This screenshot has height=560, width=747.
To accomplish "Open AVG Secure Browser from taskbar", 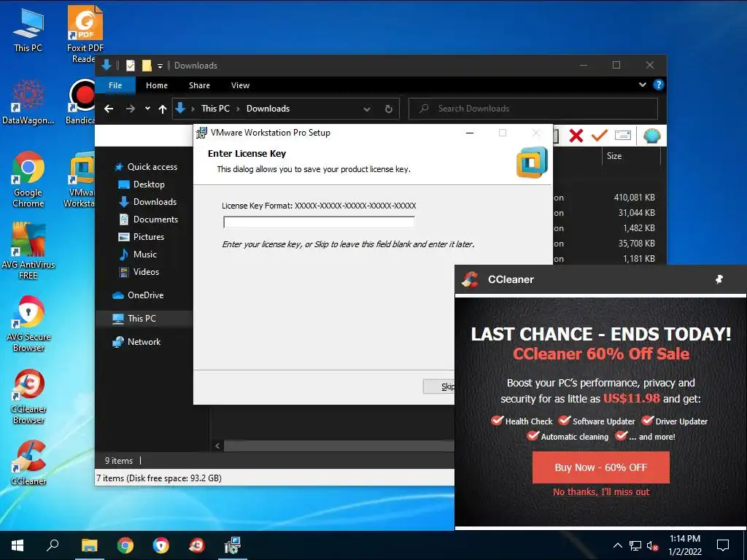I will pyautogui.click(x=161, y=545).
